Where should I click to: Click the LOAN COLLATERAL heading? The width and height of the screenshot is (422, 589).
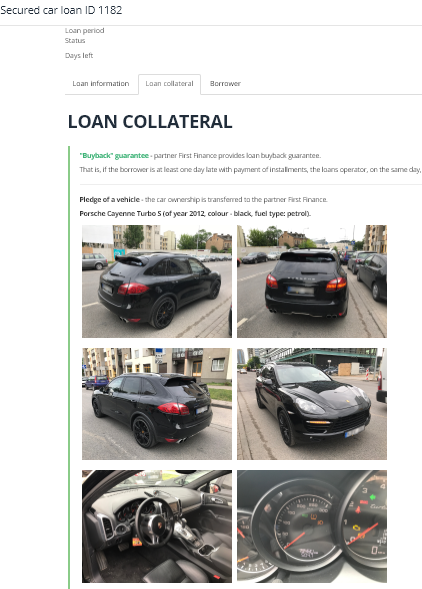point(150,122)
